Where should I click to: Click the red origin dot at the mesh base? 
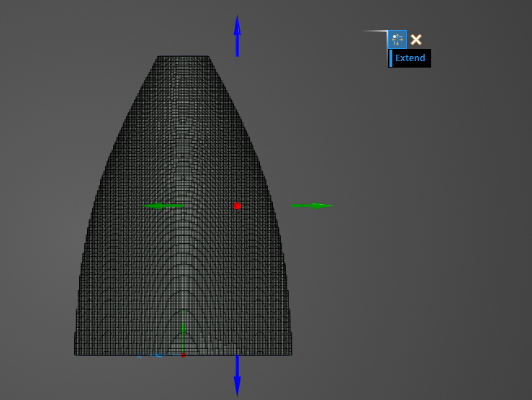(183, 355)
